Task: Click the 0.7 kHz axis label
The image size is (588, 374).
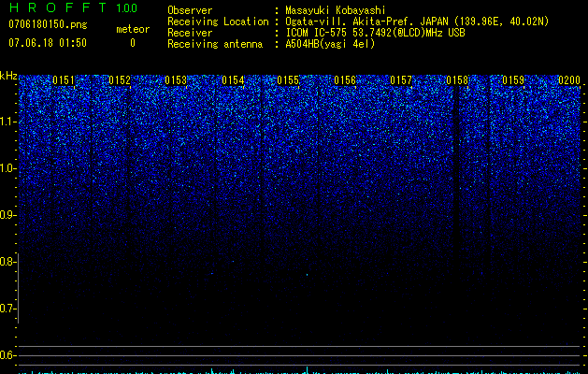Action: tap(7, 309)
